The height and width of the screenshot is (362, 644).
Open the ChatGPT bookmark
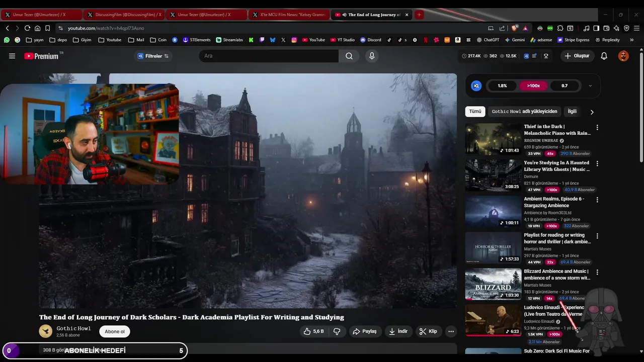coord(488,40)
